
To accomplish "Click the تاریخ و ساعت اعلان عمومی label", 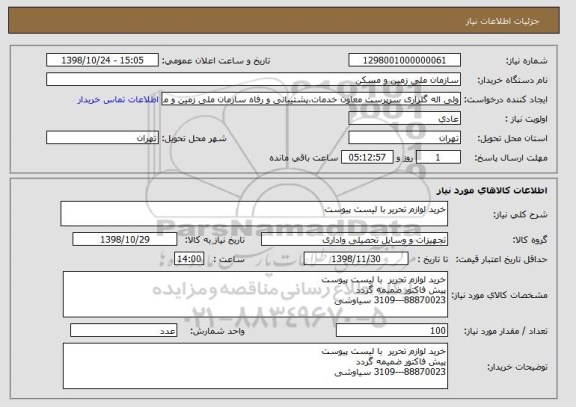I will click(216, 61).
